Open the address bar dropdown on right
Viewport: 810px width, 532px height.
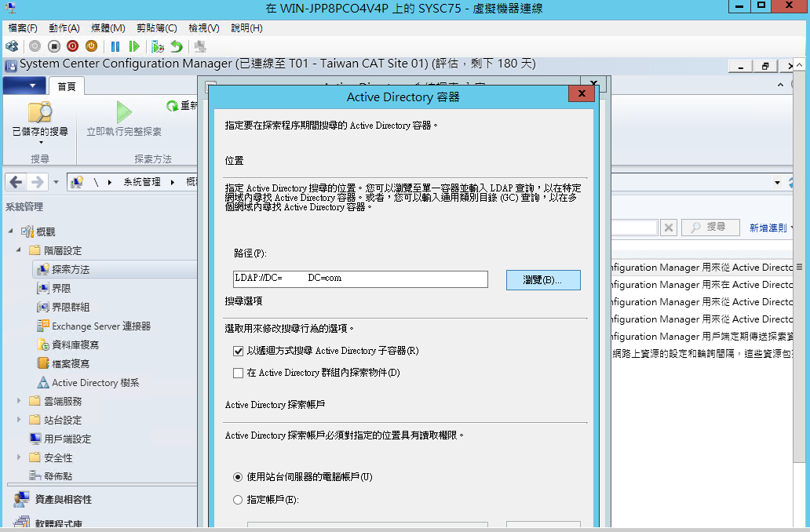tap(777, 182)
